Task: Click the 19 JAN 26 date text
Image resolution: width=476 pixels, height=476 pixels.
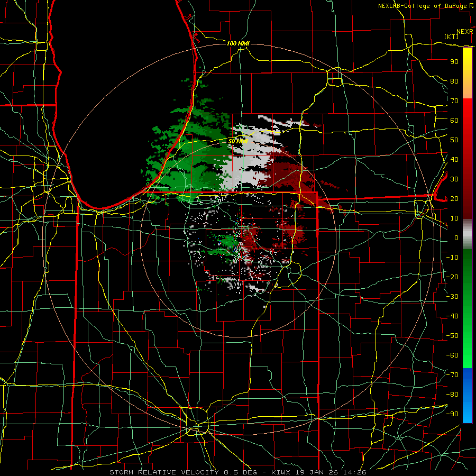Action: [318, 472]
